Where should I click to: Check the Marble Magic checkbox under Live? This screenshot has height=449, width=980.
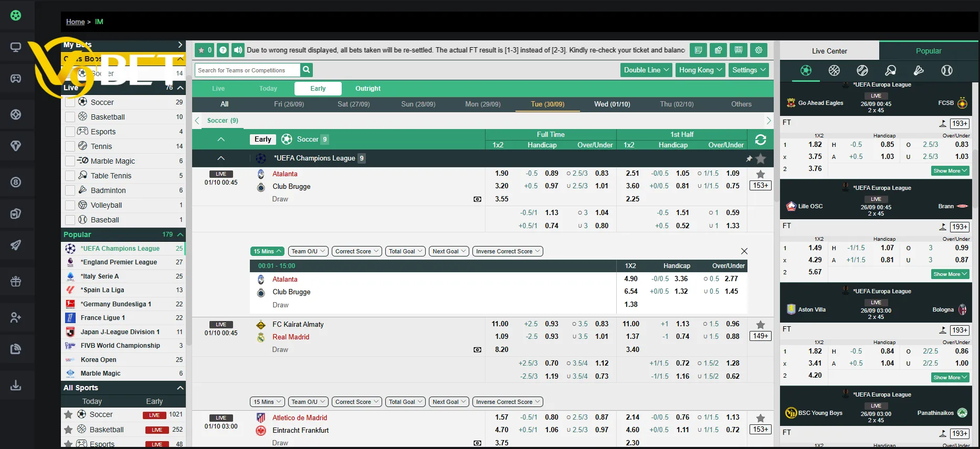[70, 161]
